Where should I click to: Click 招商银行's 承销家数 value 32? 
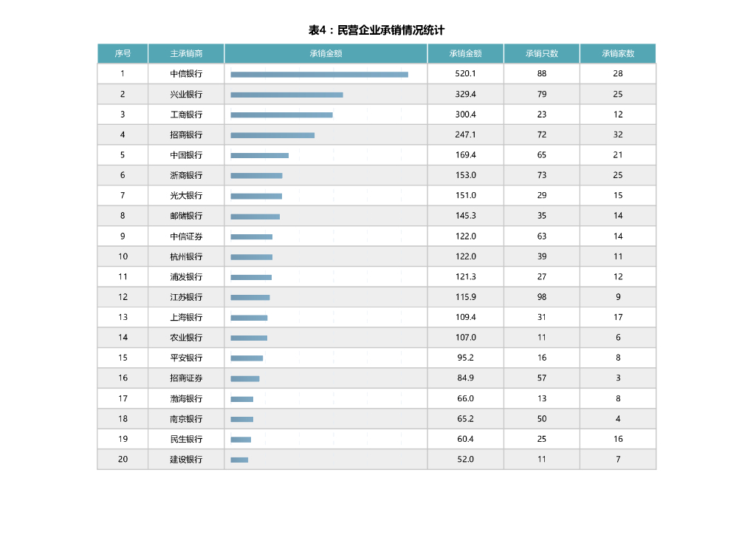pos(618,134)
